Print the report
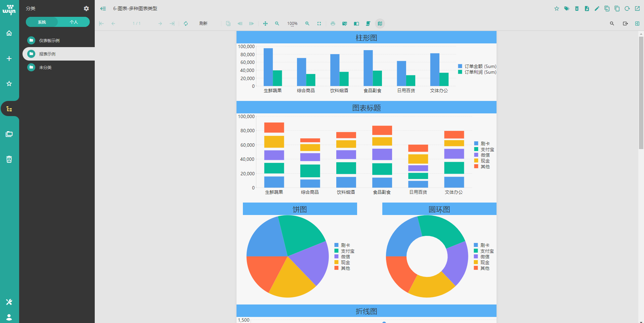 click(x=333, y=24)
